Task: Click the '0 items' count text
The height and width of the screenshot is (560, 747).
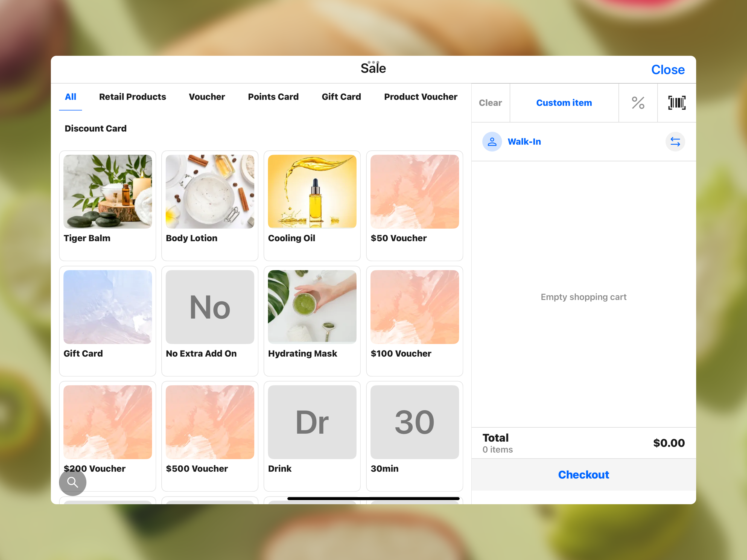Action: pyautogui.click(x=497, y=450)
